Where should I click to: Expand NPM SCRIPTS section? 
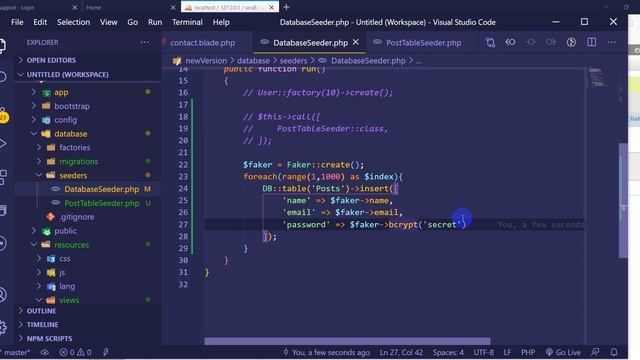click(88, 339)
